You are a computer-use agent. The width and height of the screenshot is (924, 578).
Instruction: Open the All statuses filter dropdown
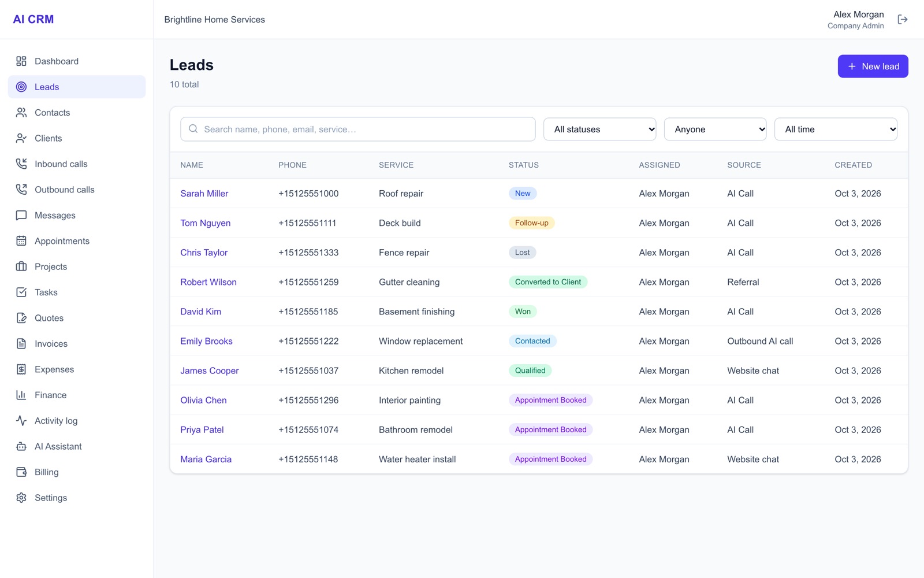point(600,129)
